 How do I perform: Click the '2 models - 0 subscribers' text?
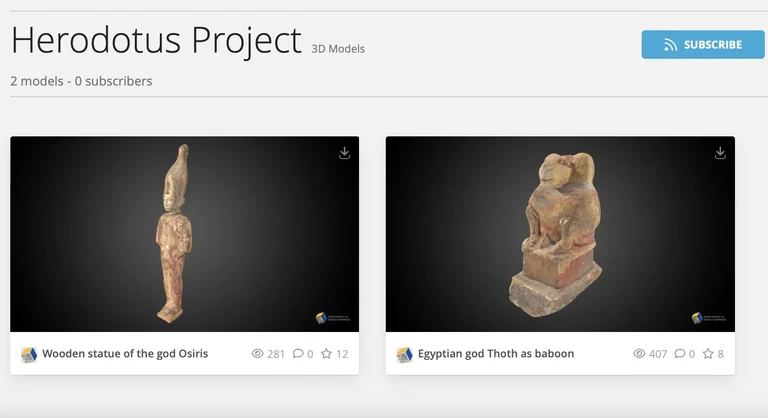(x=81, y=81)
